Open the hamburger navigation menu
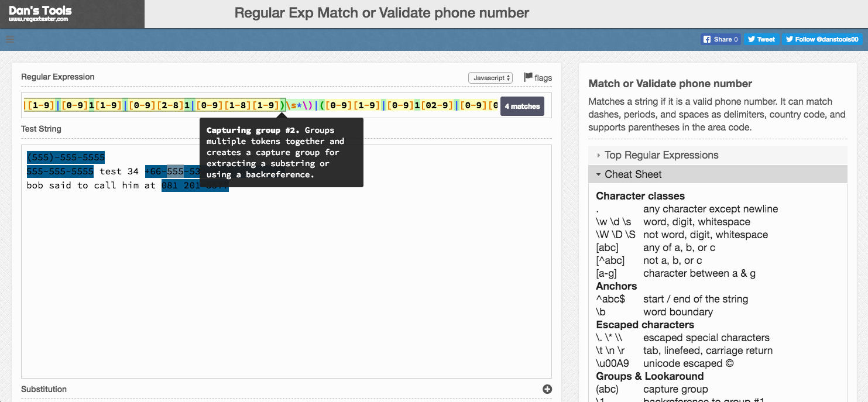The height and width of the screenshot is (402, 868). pos(9,39)
